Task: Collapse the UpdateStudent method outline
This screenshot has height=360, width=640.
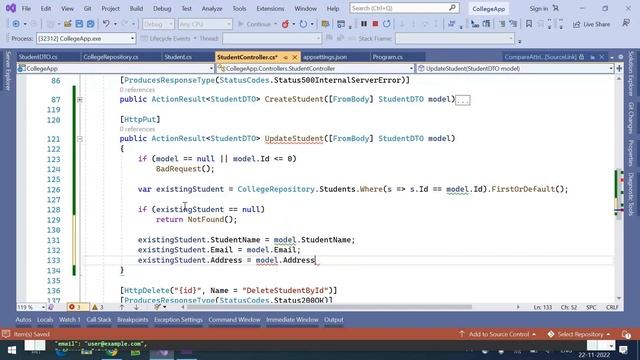Action: (80, 139)
